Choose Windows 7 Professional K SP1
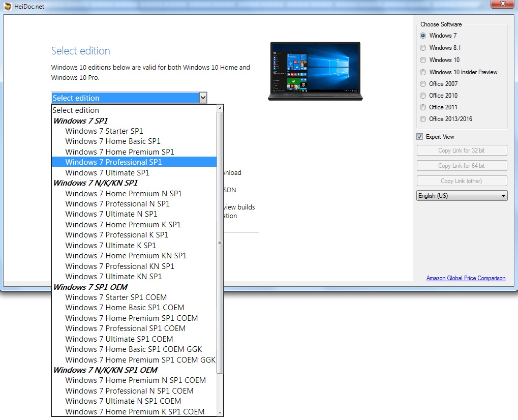 [x=134, y=234]
